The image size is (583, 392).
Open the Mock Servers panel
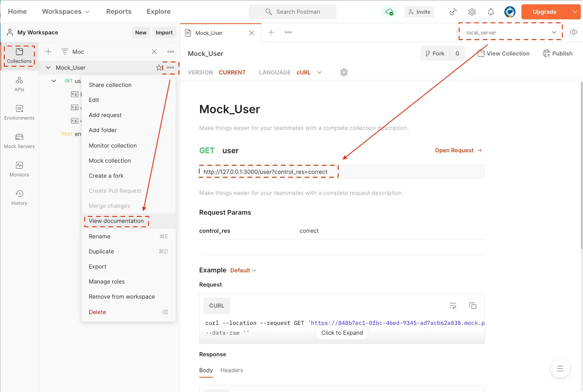tap(19, 141)
